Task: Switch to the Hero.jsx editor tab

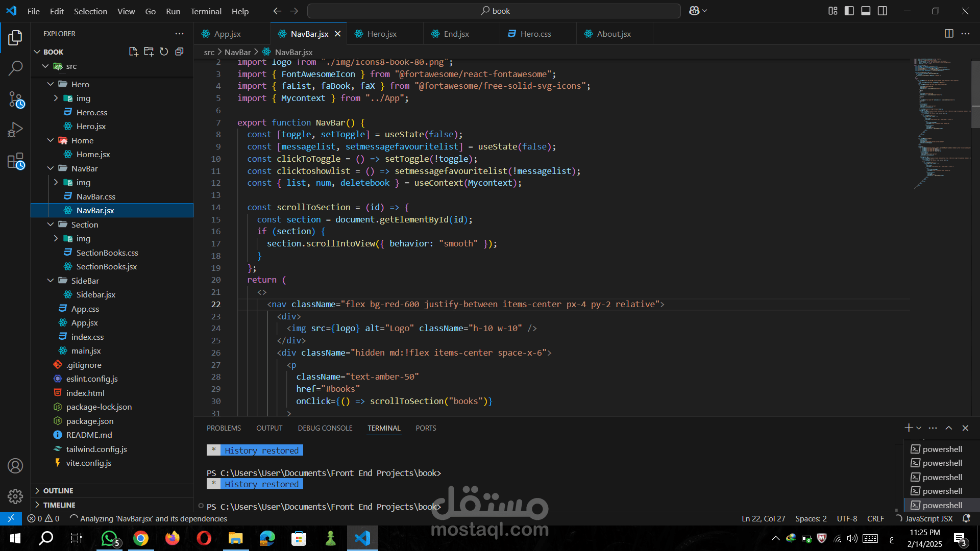Action: tap(382, 34)
